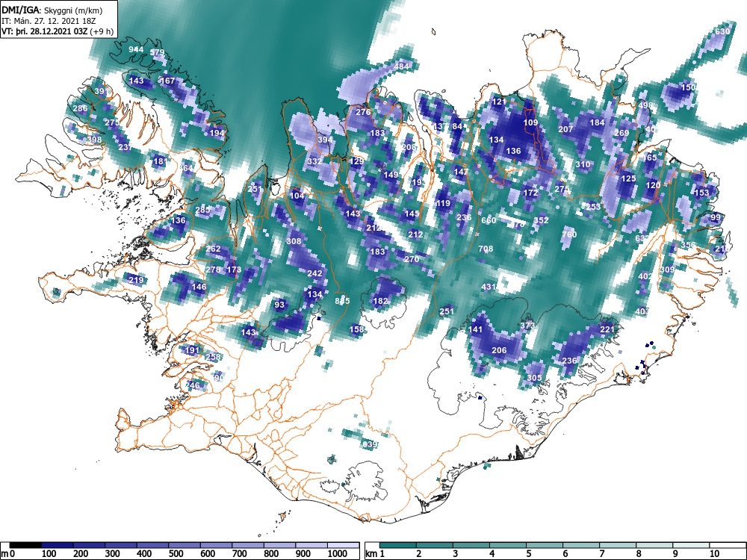747x560 pixels.
Task: Click the visibility value 276
Action: 363,113
